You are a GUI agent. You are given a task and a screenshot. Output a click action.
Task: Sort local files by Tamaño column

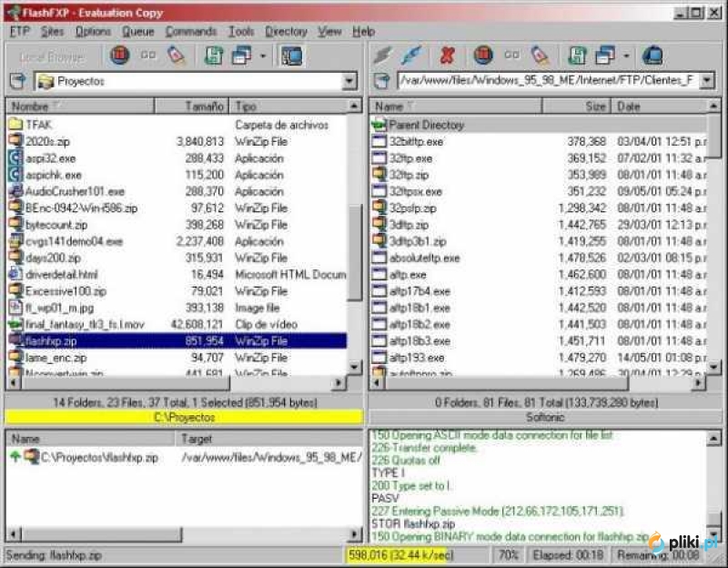coord(191,106)
